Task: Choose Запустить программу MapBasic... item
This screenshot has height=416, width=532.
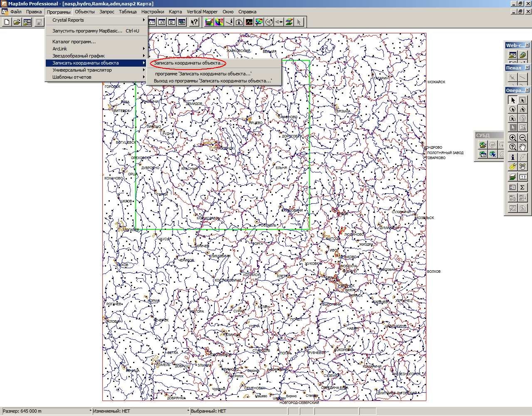Action: pos(96,31)
